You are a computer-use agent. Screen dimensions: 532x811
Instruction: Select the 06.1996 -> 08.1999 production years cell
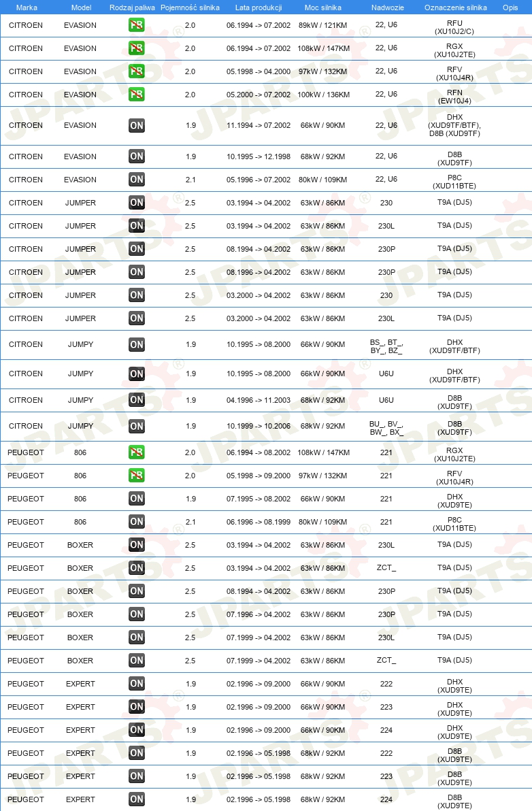point(259,522)
